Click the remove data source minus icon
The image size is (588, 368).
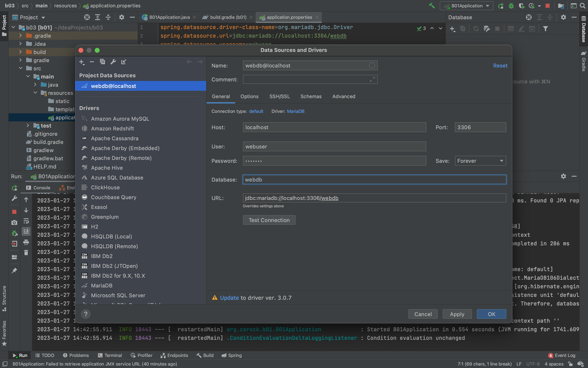pos(92,62)
